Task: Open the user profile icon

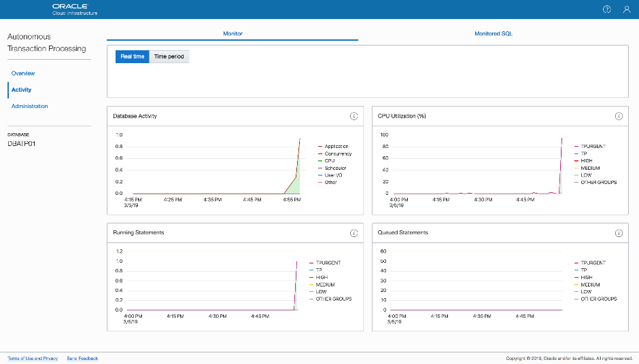Action: coord(626,10)
